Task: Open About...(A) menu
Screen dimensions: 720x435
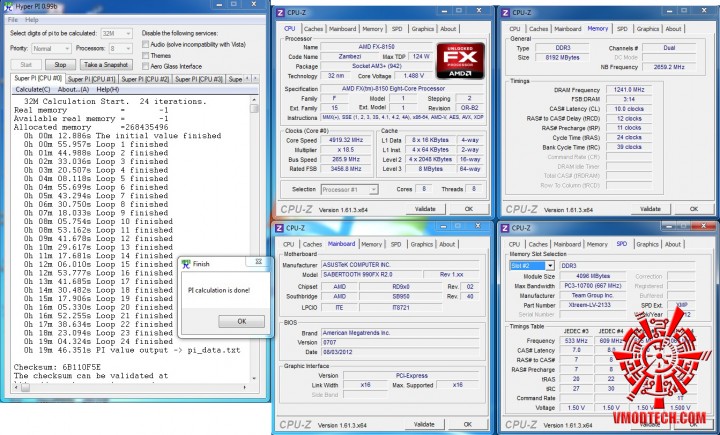Action: (73, 89)
